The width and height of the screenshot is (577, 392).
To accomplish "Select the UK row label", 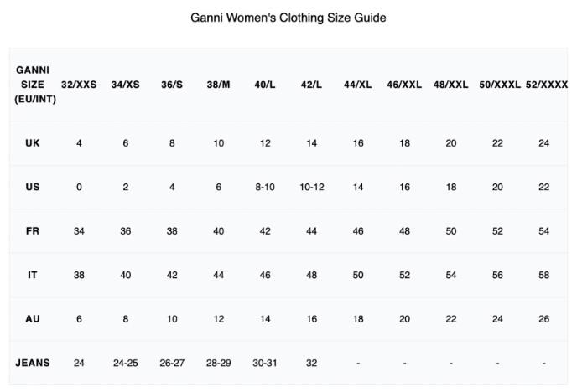I will 33,143.
